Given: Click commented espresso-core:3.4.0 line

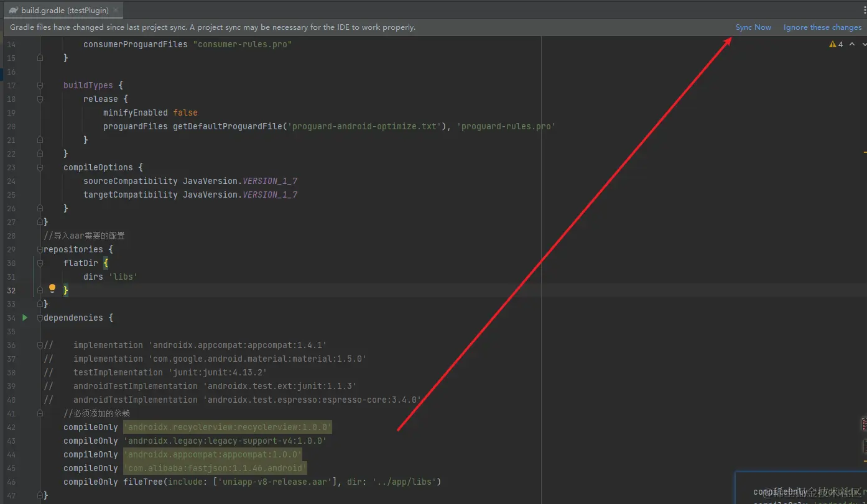Looking at the screenshot, I should (233, 400).
